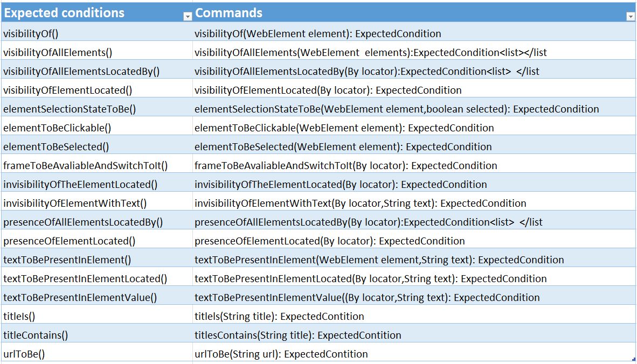Image resolution: width=637 pixels, height=364 pixels.
Task: Click the presenceOfElementLocated() cell
Action: [x=96, y=241]
